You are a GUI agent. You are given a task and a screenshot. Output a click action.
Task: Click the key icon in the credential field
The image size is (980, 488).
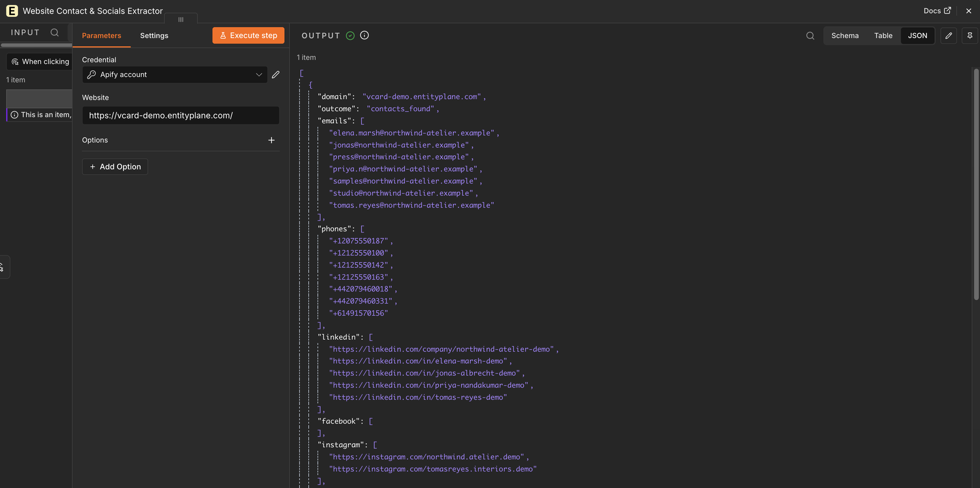tap(91, 75)
